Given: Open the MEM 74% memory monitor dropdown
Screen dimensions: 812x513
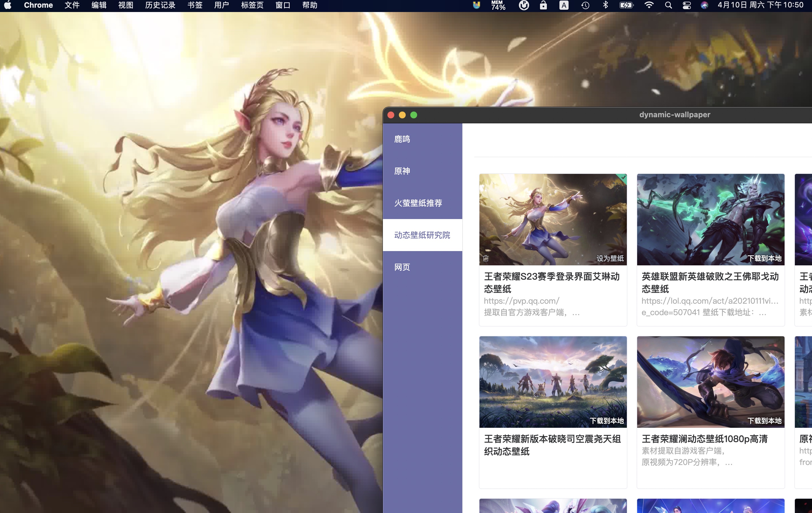Looking at the screenshot, I should (x=498, y=5).
